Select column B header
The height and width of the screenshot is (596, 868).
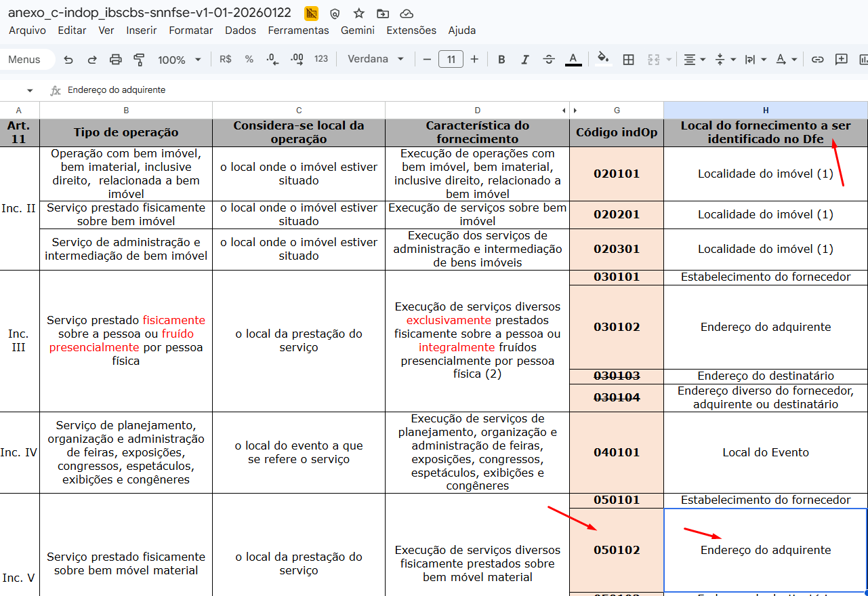click(126, 111)
